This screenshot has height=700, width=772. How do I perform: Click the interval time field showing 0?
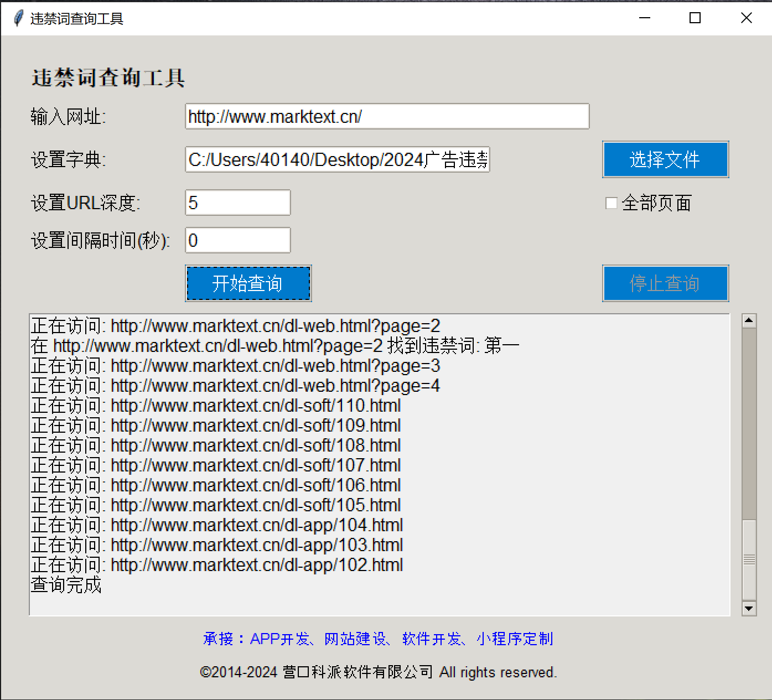point(237,240)
